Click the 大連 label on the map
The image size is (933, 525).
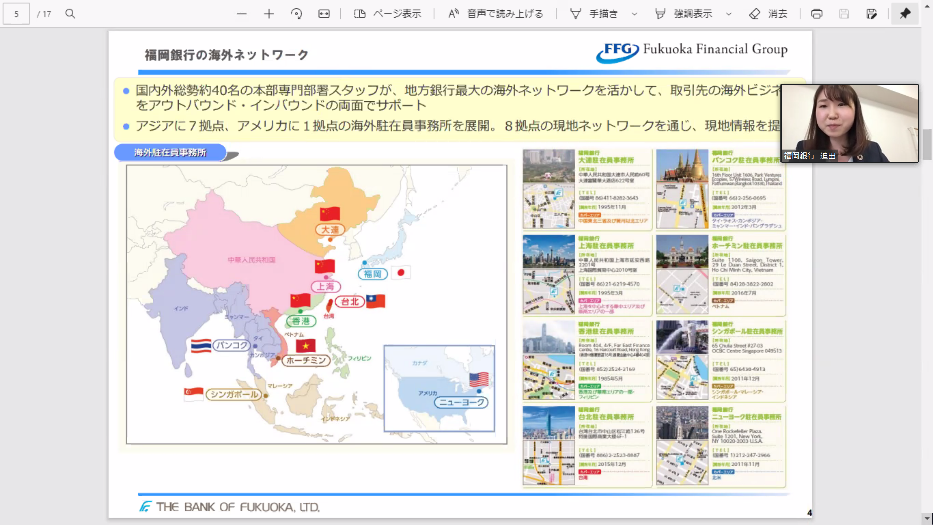click(x=330, y=230)
